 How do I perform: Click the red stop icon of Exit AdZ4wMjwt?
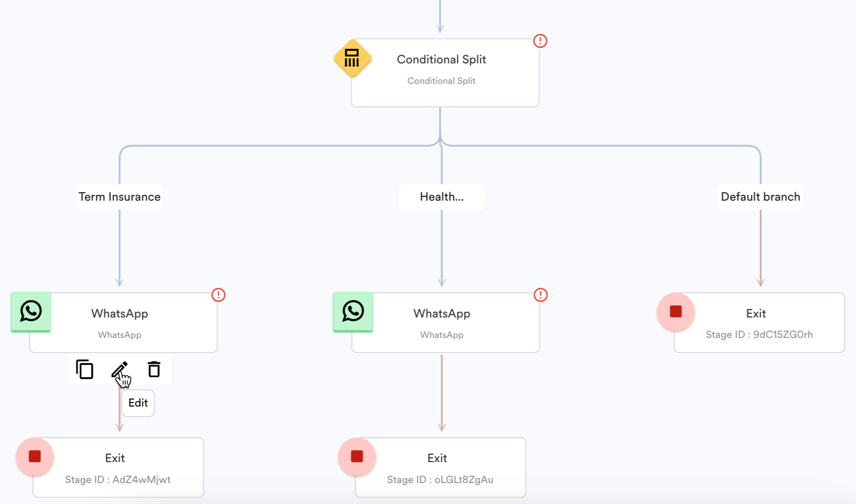click(x=35, y=456)
